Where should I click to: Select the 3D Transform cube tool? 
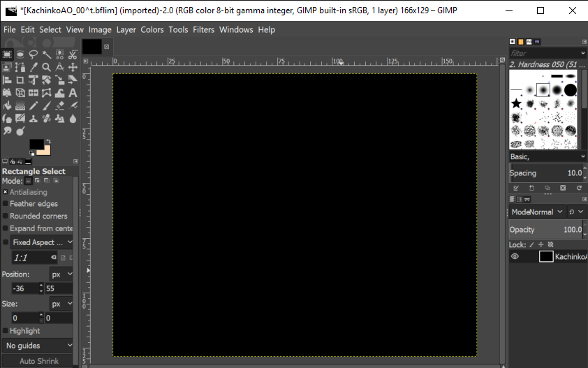(x=20, y=93)
